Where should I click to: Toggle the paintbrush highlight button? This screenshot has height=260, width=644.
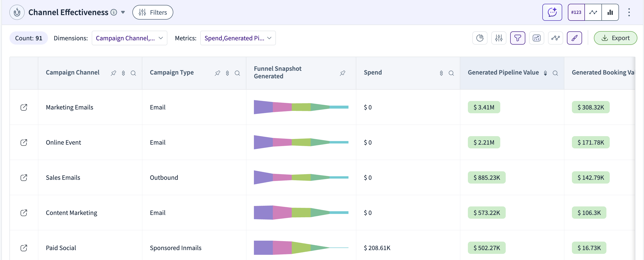pos(574,38)
